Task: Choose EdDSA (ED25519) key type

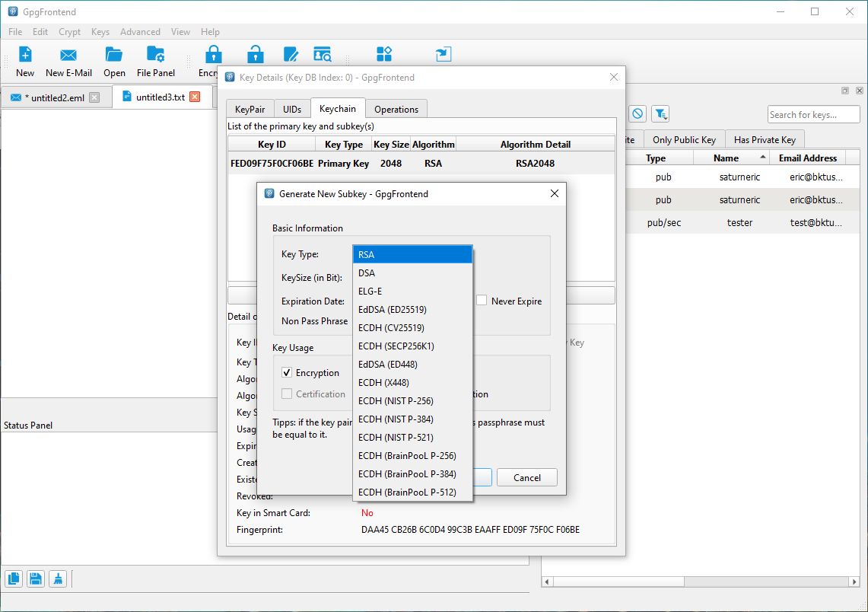Action: coord(412,310)
